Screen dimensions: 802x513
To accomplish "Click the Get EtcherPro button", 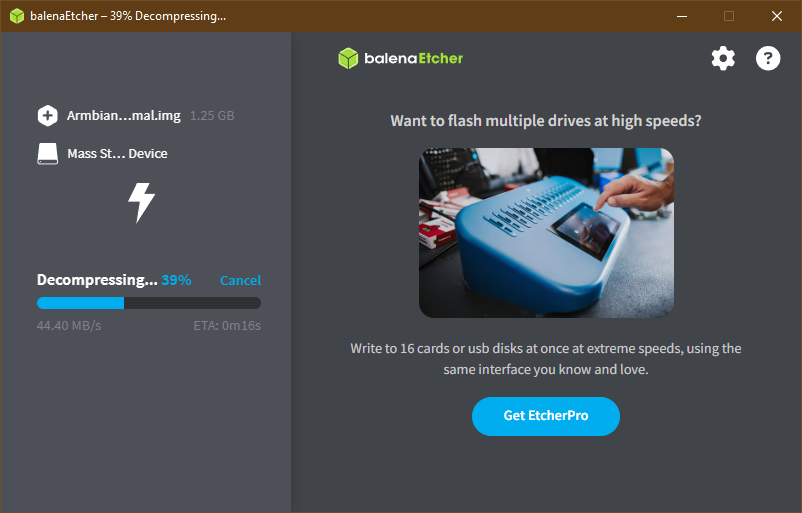I will pyautogui.click(x=546, y=416).
